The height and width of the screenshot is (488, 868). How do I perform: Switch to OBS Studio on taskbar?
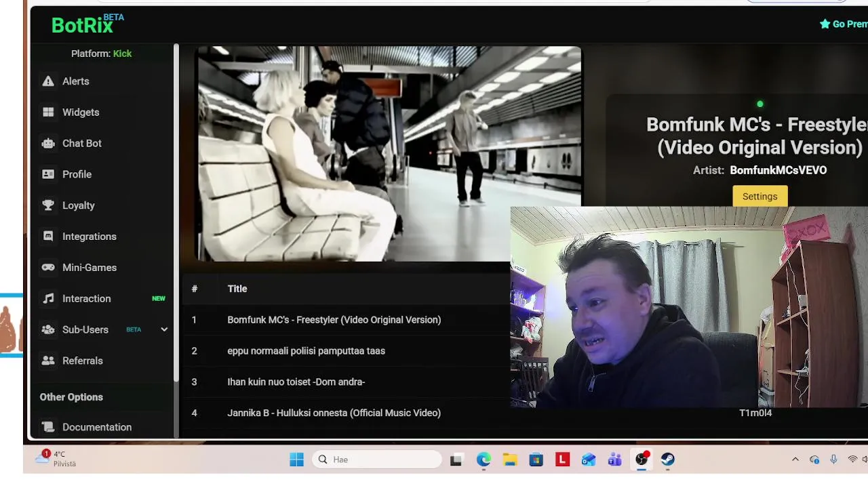click(642, 460)
